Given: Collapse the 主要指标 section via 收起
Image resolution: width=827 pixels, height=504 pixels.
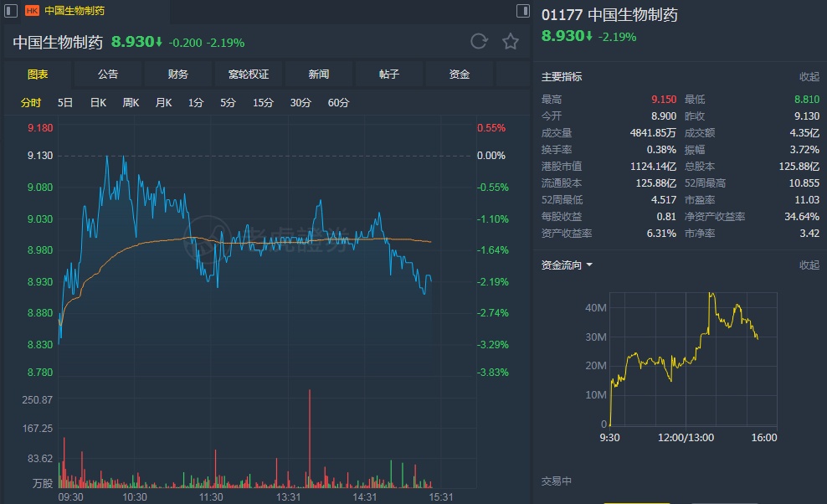Looking at the screenshot, I should 809,77.
